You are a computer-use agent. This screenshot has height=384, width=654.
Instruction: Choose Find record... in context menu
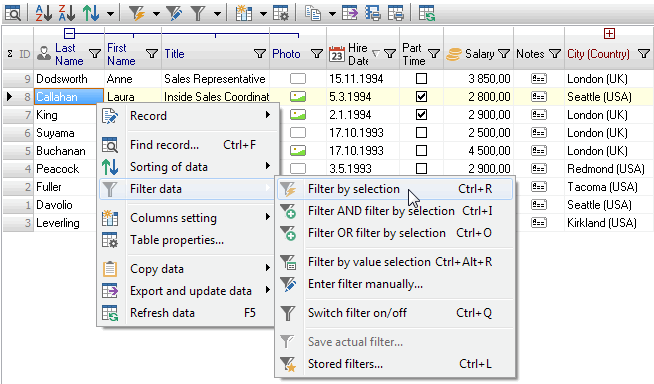point(187,145)
